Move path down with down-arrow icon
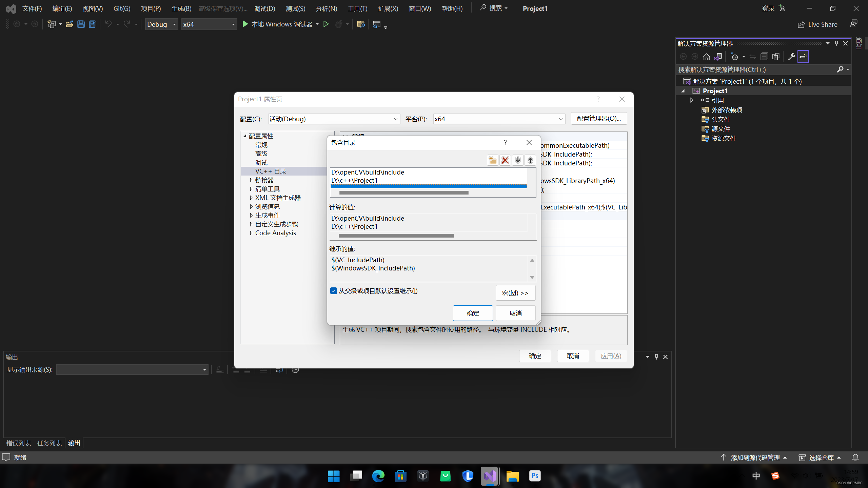The image size is (868, 488). point(518,160)
